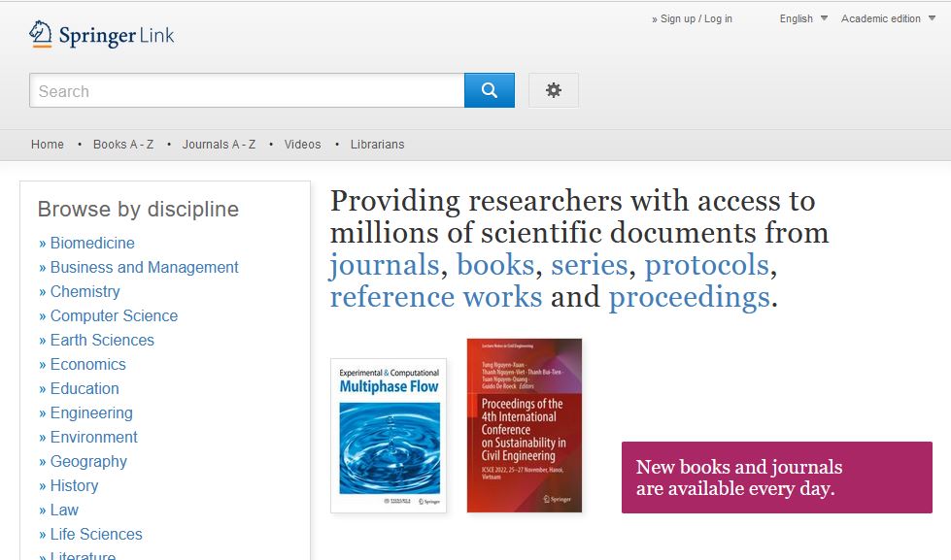Image resolution: width=951 pixels, height=560 pixels.
Task: Open Journals A - Z page
Action: [x=219, y=145]
